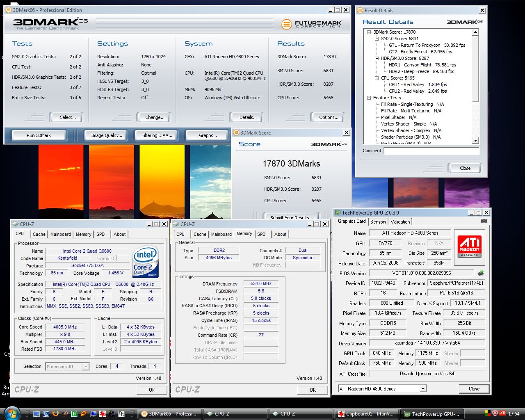
Task: Click OK in the right CPU-Z window
Action: (313, 390)
